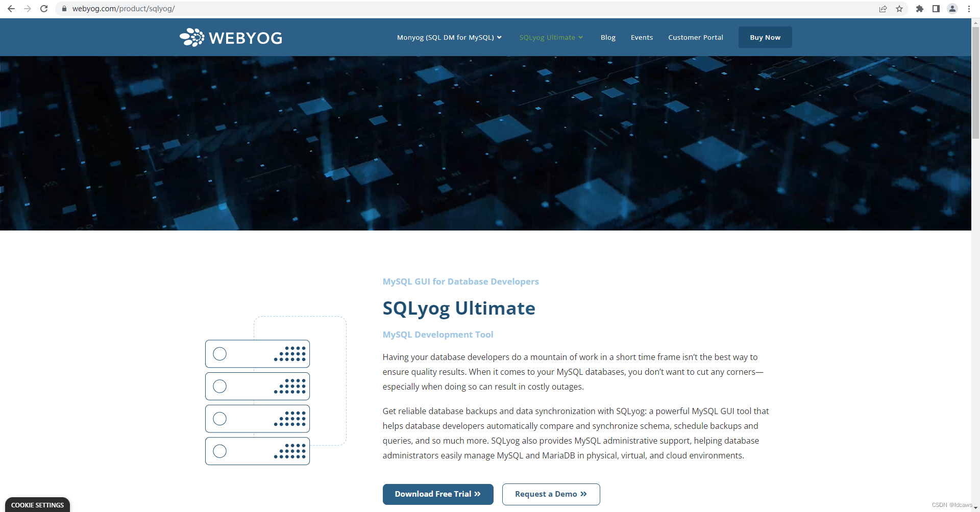Click the scrollbar up arrow

click(975, 22)
